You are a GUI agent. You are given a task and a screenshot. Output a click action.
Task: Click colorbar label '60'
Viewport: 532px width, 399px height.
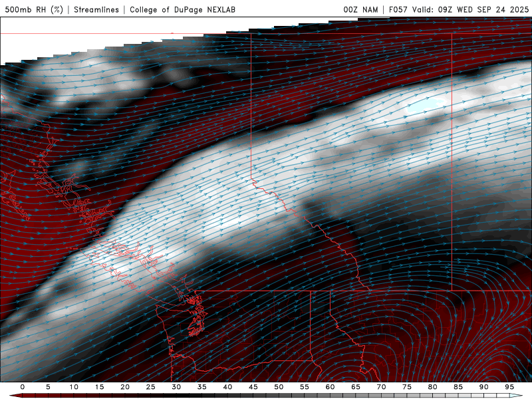(x=330, y=387)
